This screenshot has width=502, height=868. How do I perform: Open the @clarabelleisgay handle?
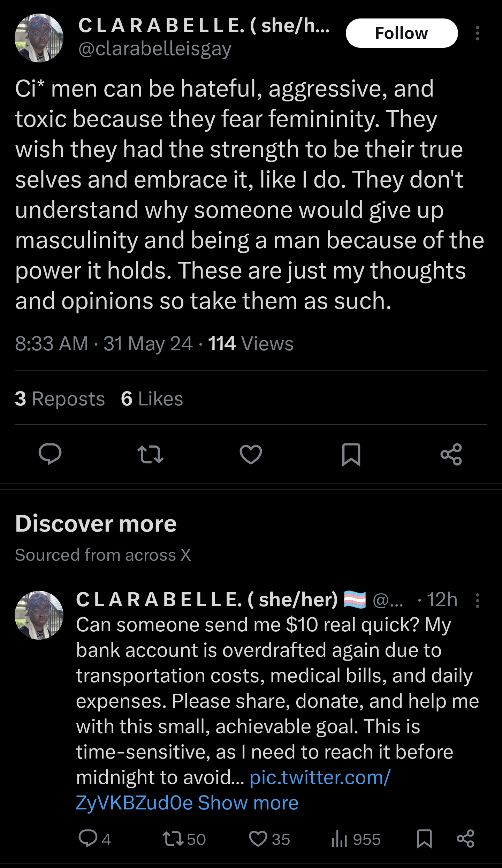click(x=155, y=49)
